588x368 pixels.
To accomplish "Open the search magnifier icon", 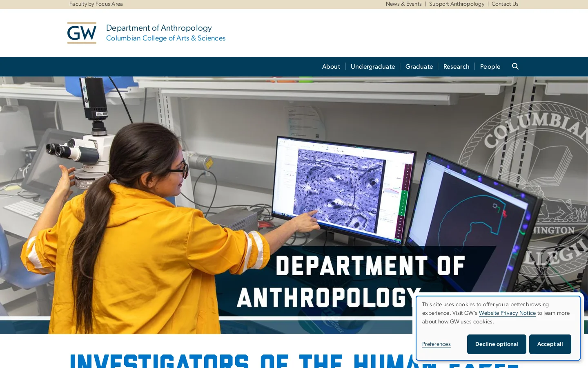I will coord(515,66).
